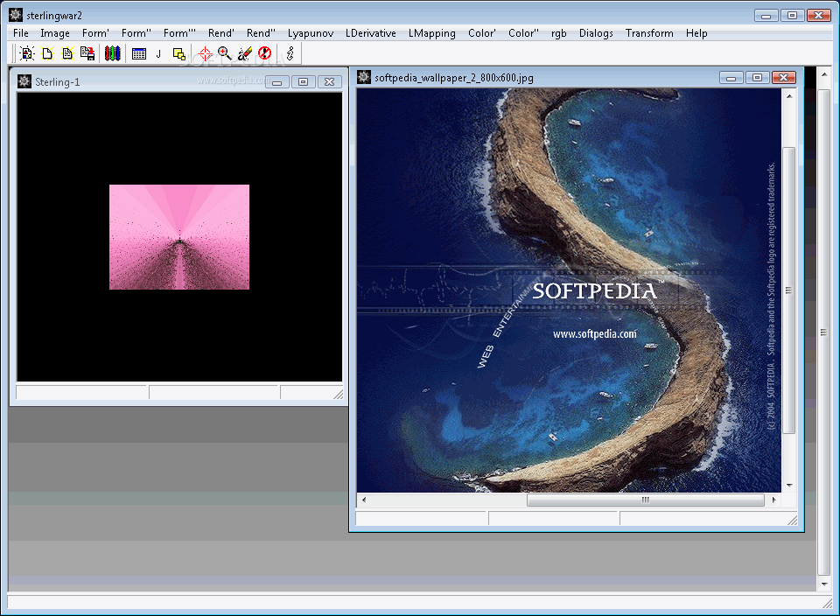Click the Sterling-1 window resize grip
The width and height of the screenshot is (840, 616).
pyautogui.click(x=338, y=395)
